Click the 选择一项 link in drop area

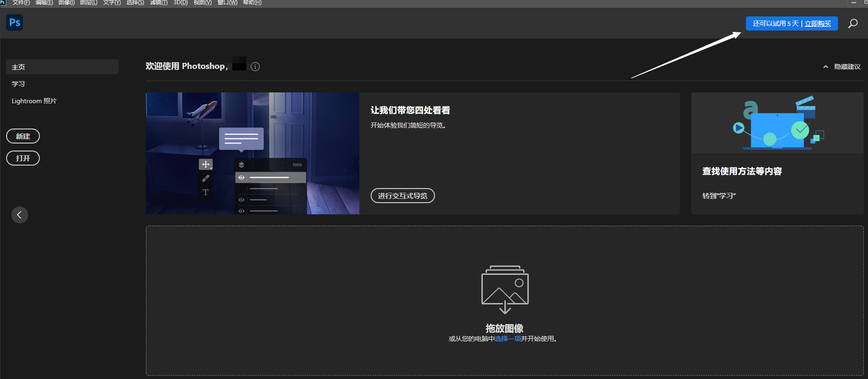[x=508, y=339]
